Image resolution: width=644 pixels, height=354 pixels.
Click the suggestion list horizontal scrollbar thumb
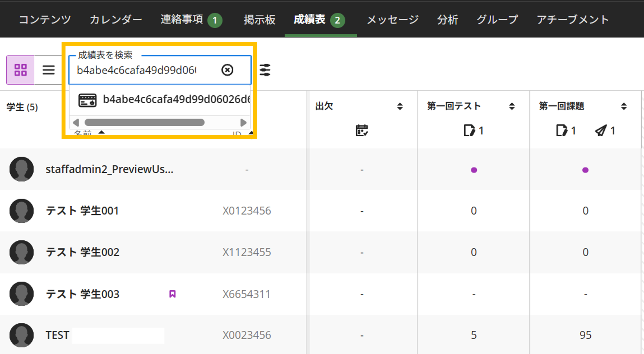(x=145, y=122)
